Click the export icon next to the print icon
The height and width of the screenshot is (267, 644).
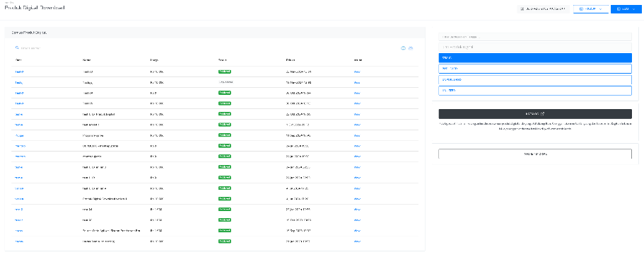(x=411, y=48)
